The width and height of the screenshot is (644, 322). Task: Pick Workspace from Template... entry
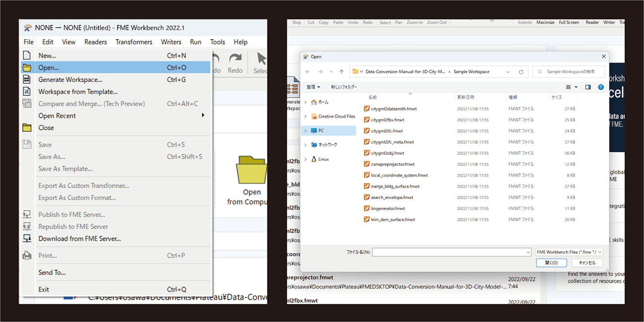pyautogui.click(x=116, y=92)
